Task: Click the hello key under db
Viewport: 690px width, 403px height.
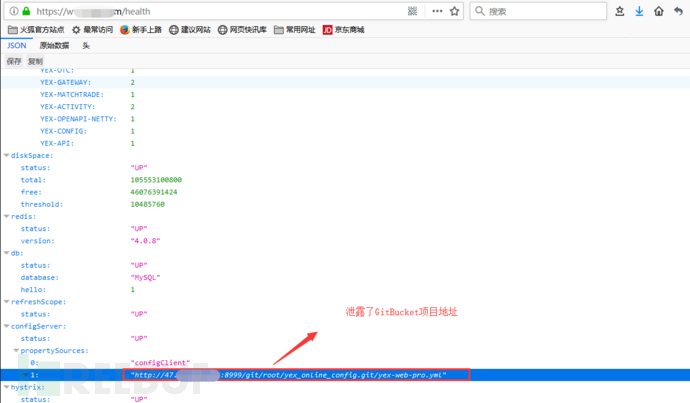Action: 33,289
